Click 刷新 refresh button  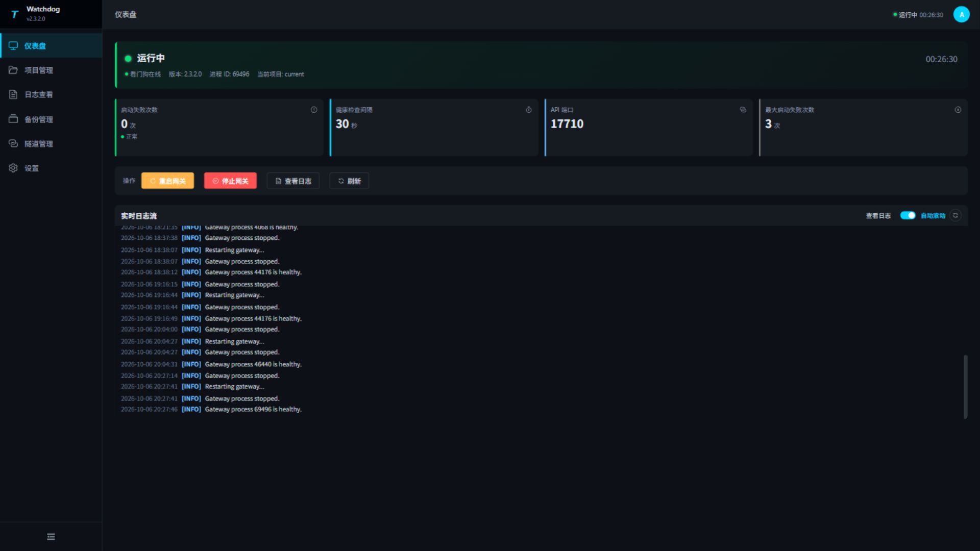349,181
